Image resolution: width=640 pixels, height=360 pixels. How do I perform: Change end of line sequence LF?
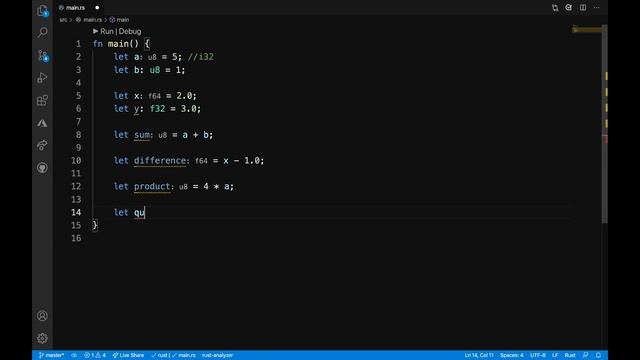tap(555, 355)
